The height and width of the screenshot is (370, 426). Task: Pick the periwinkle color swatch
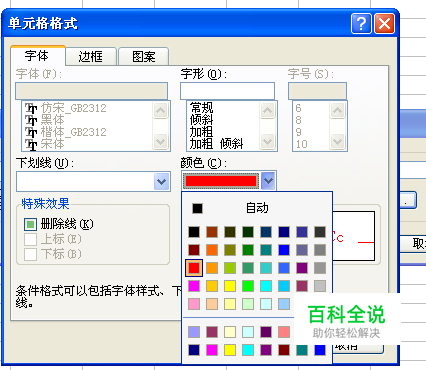194,332
